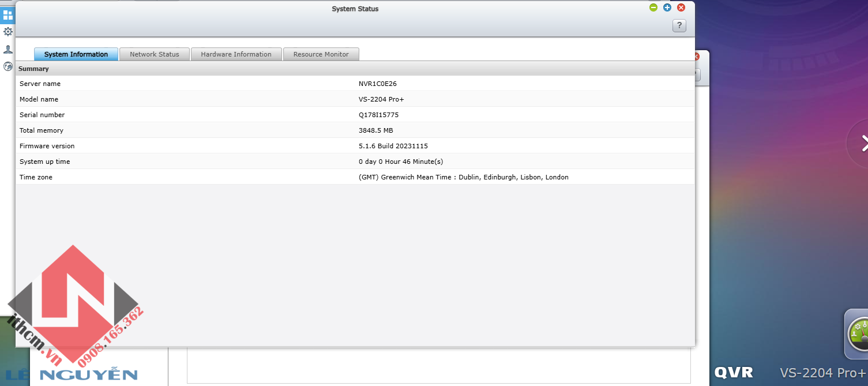Viewport: 868px width, 386px height.
Task: Open the Hardware Information tab
Action: pyautogui.click(x=236, y=54)
